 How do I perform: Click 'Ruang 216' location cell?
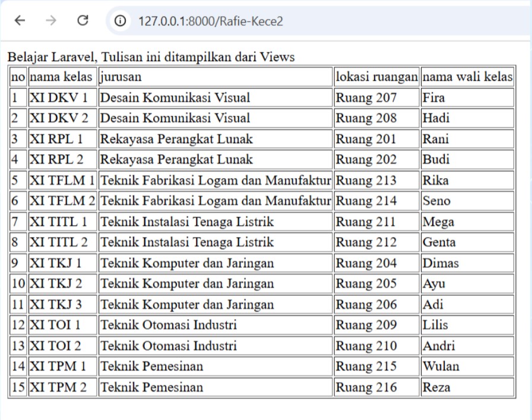(x=376, y=387)
